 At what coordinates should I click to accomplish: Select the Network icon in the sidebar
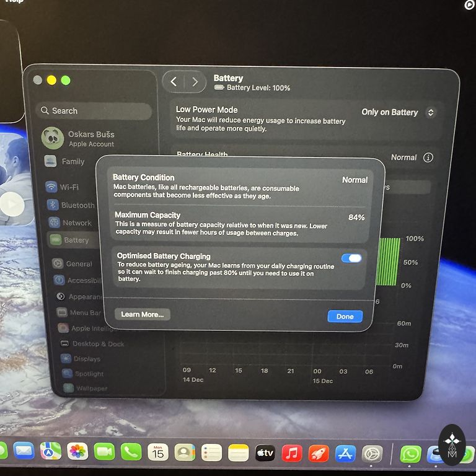(x=54, y=223)
